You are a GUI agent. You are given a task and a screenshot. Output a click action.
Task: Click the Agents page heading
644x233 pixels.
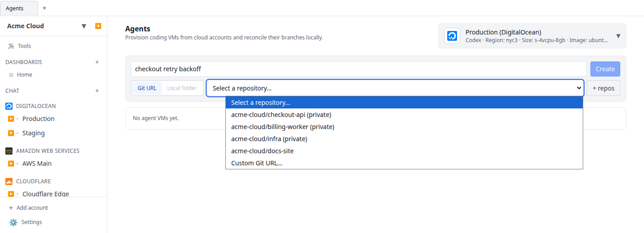click(138, 29)
